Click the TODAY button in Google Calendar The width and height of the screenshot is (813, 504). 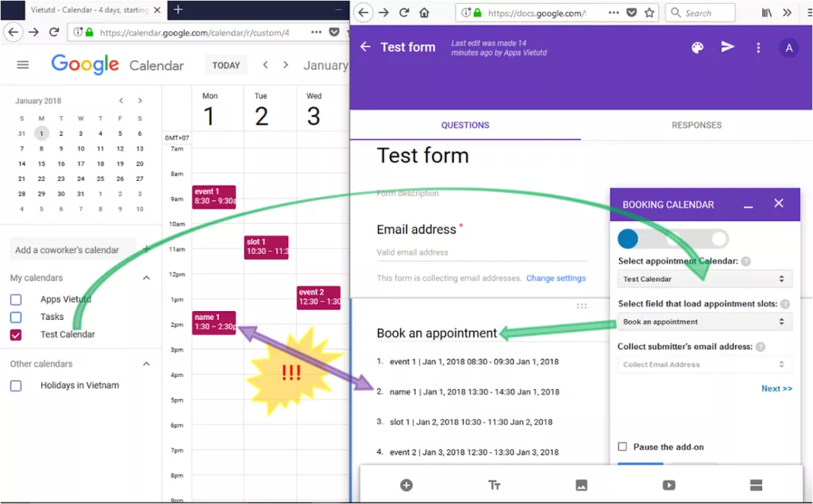pyautogui.click(x=225, y=64)
